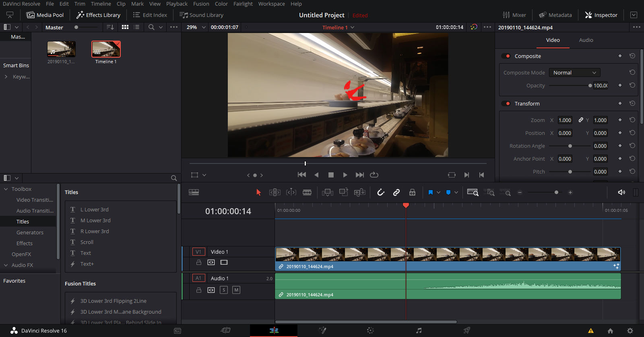This screenshot has width=644, height=337.
Task: Click the Overwrite Clip icon
Action: click(x=343, y=192)
